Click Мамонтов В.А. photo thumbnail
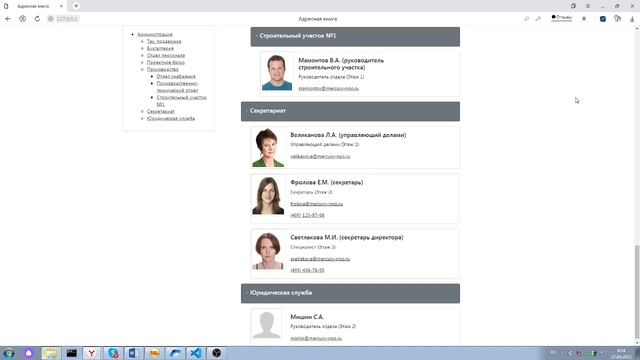Image resolution: width=640 pixels, height=360 pixels. coord(277,72)
